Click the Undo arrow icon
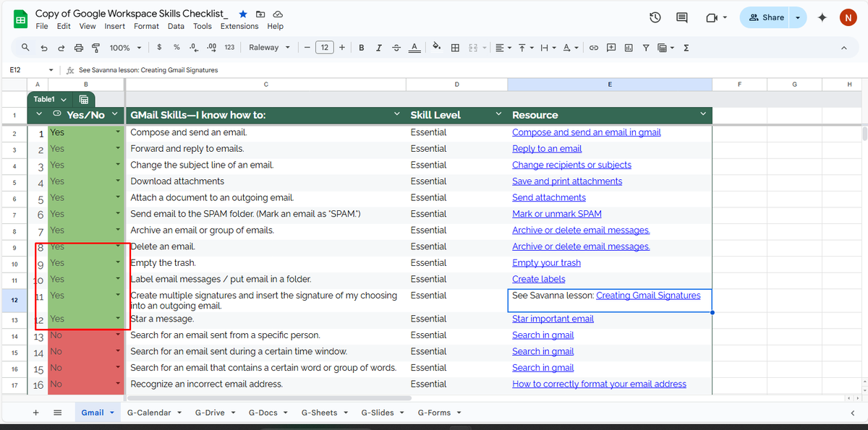This screenshot has width=868, height=430. pos(43,48)
